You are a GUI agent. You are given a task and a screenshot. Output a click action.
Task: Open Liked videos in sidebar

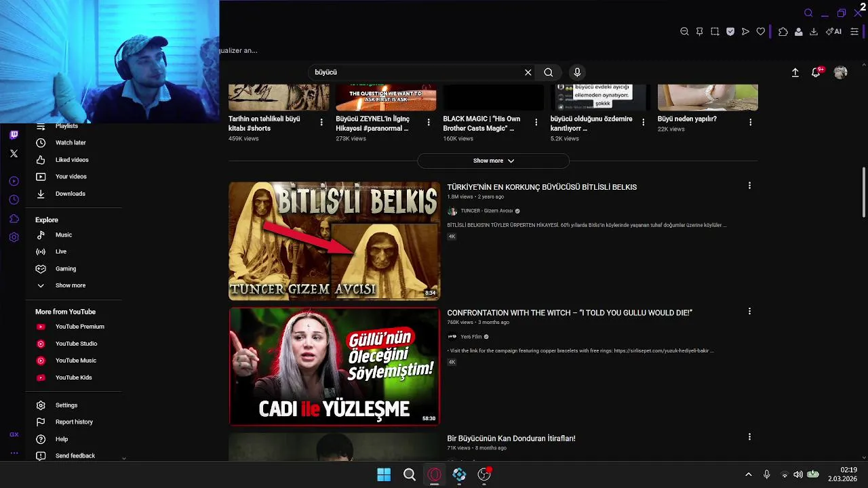(x=73, y=160)
